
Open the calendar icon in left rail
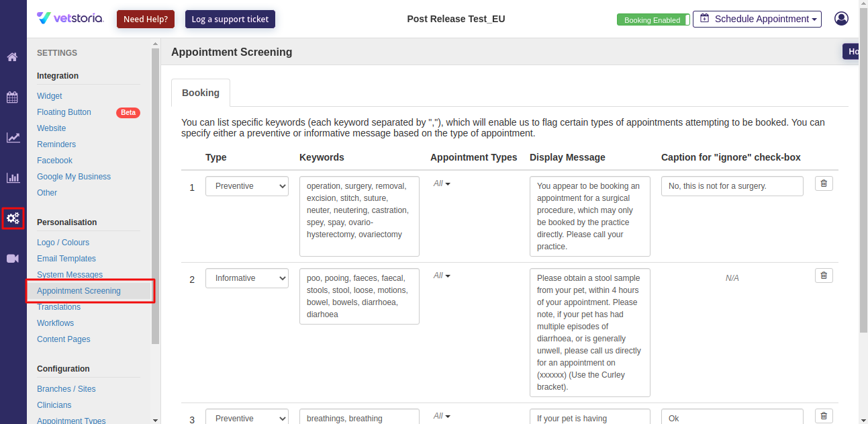pos(12,97)
